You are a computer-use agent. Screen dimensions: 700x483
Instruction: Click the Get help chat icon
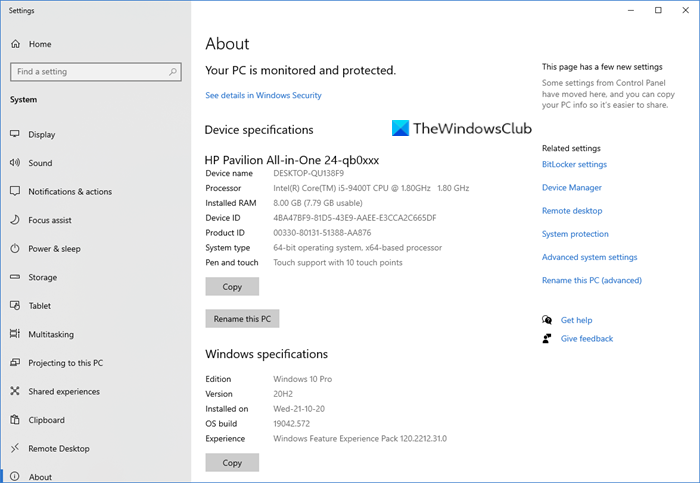547,320
